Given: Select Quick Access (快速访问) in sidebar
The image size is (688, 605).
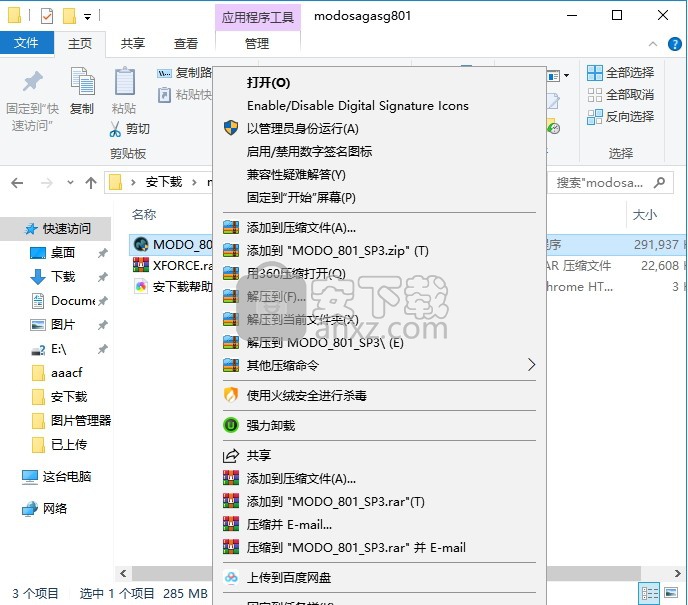Looking at the screenshot, I should pos(57,229).
